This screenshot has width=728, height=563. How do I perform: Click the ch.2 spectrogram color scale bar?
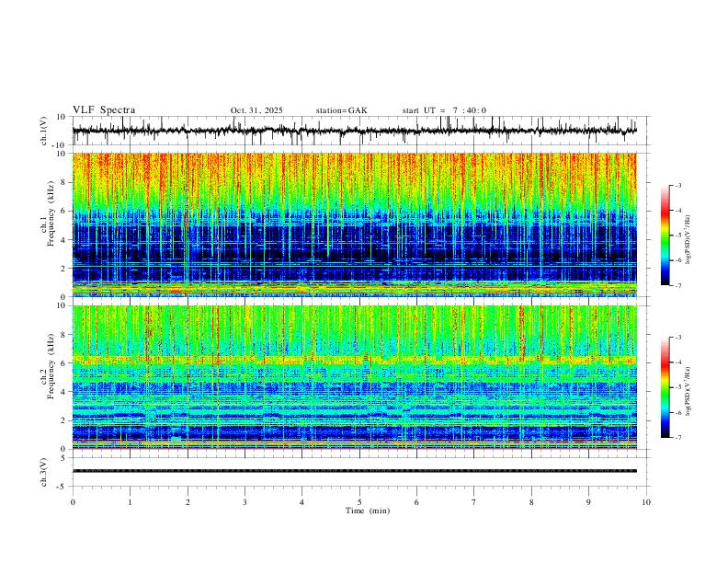pos(665,387)
